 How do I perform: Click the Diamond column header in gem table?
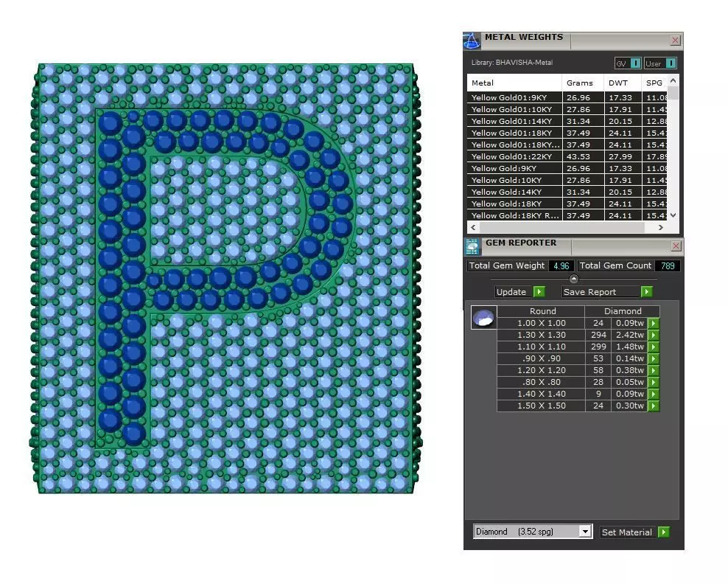tap(623, 311)
